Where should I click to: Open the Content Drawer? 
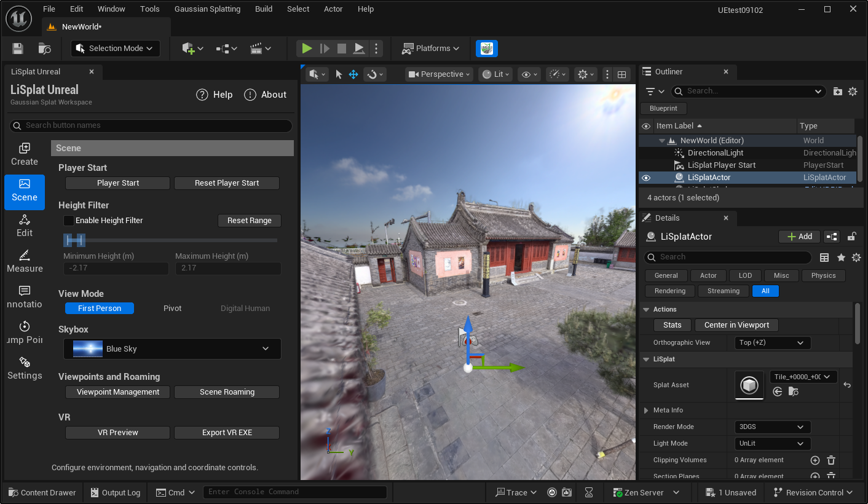(x=42, y=492)
